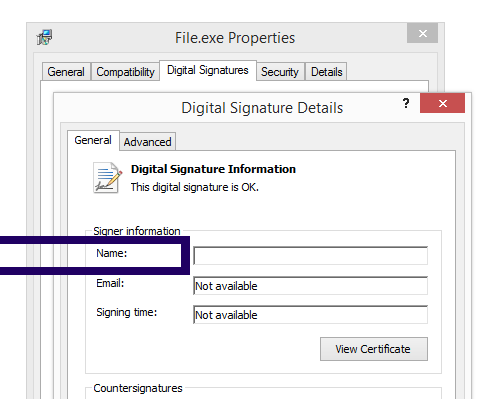Switch to the Details tab
Viewport: 481px width, 399px height.
(x=326, y=72)
